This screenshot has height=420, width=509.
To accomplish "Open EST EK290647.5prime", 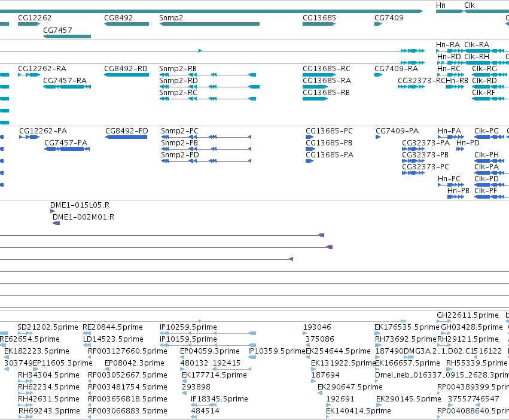I will pos(350,387).
